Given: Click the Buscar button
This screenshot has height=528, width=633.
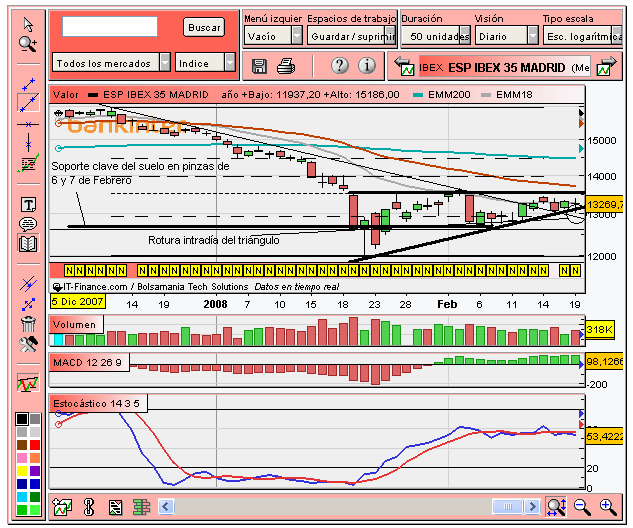Looking at the screenshot, I should pos(204,27).
